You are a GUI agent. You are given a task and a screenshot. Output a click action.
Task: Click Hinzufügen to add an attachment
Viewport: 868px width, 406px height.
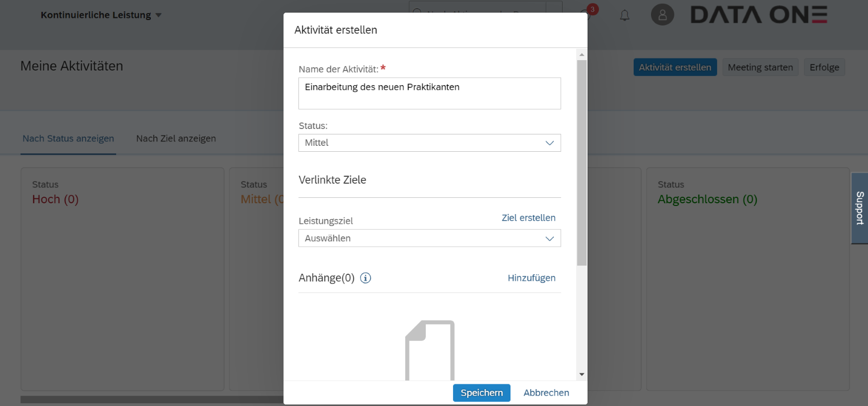[x=531, y=278]
